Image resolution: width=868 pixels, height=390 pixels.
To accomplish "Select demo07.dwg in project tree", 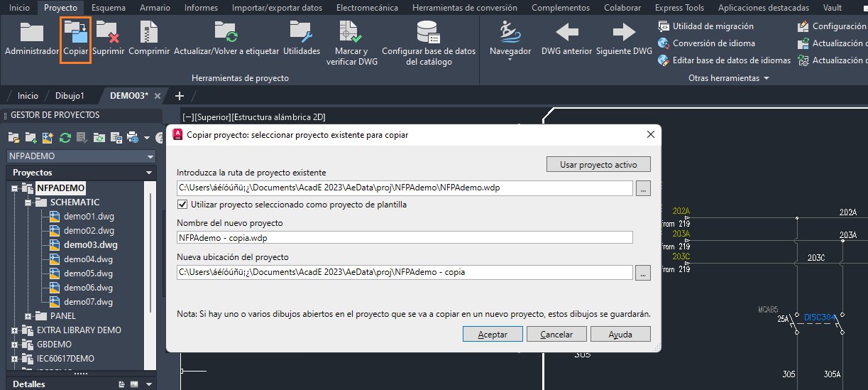I will [89, 302].
